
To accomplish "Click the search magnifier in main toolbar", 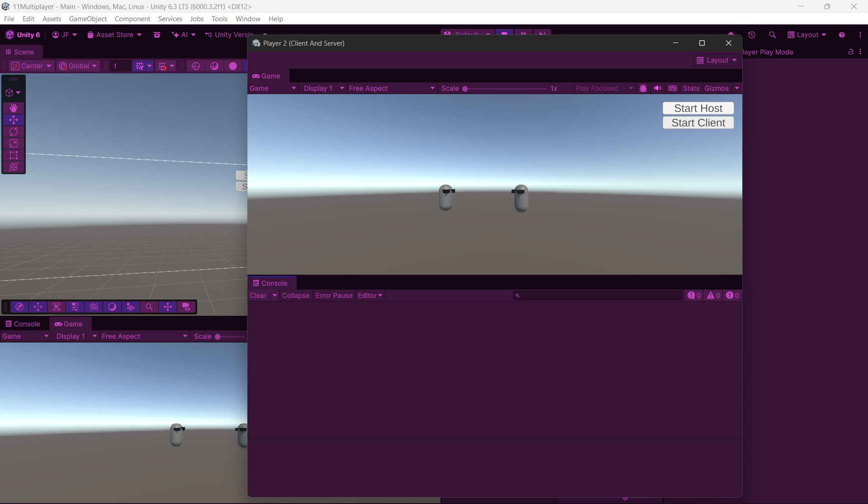I will 772,35.
